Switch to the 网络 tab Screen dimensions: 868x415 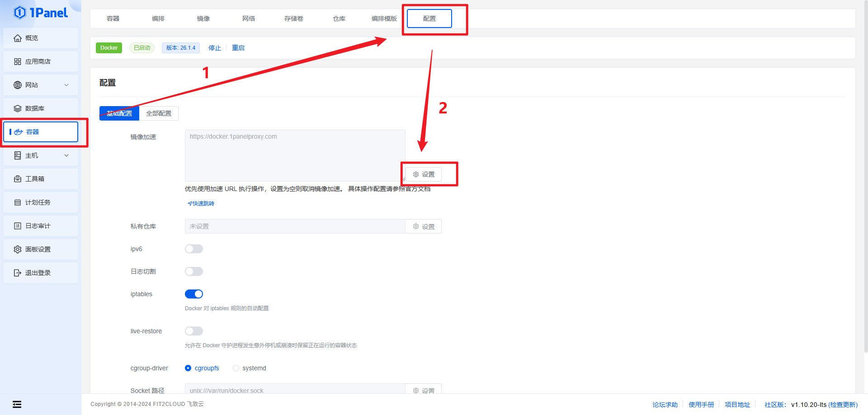point(249,19)
